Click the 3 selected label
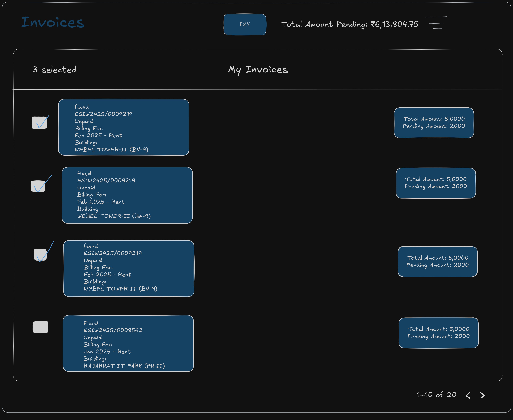This screenshot has height=420, width=513. 55,70
